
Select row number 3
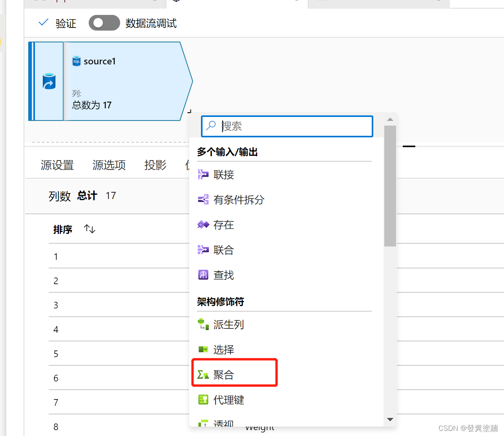click(x=56, y=305)
